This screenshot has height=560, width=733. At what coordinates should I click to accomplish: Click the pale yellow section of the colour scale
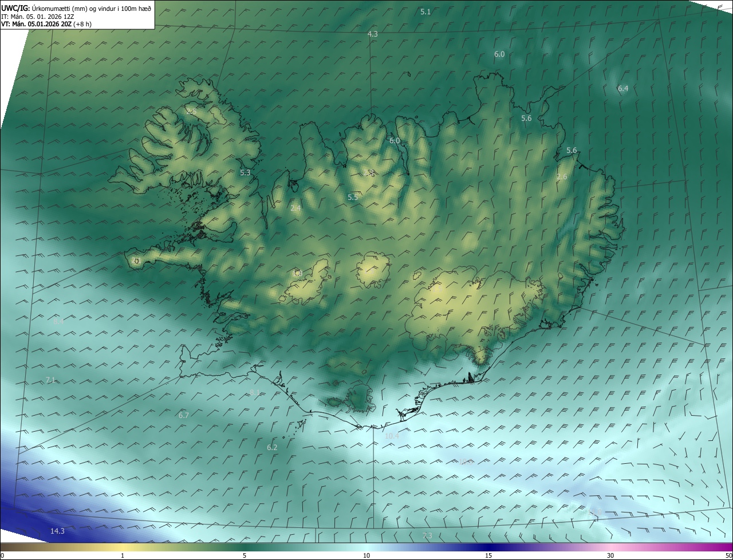pos(123,547)
